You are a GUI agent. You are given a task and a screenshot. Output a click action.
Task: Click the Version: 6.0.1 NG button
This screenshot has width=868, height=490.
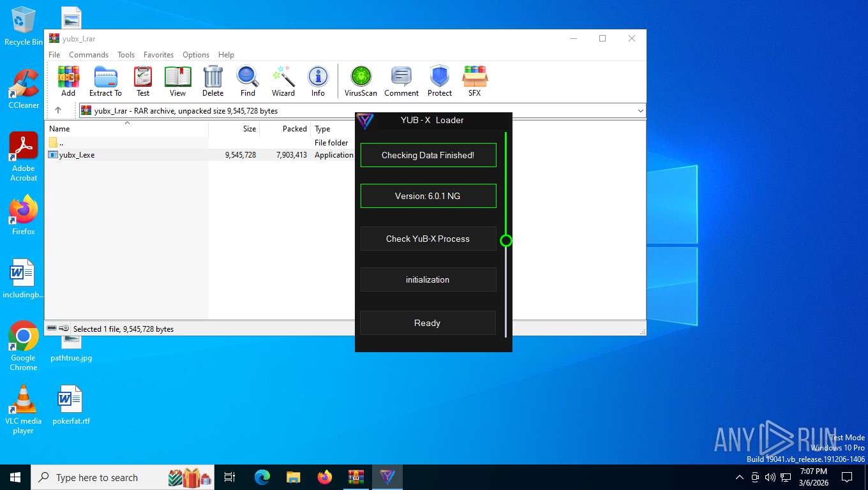[x=428, y=196]
